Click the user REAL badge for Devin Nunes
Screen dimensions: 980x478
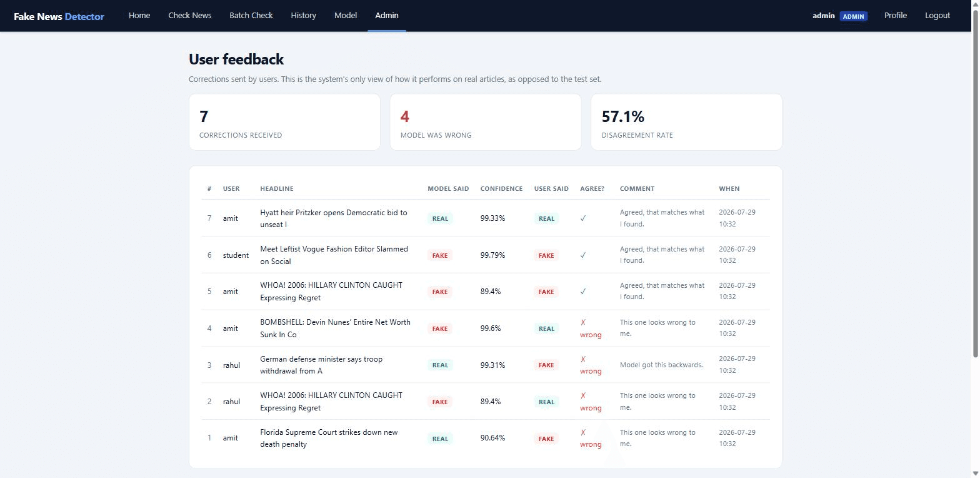pyautogui.click(x=546, y=328)
